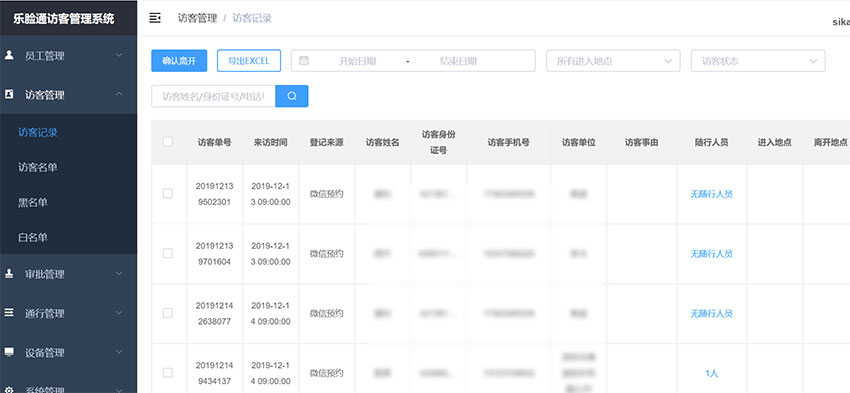Open the 1人 accompanying persons link
The image size is (850, 393).
coord(712,373)
